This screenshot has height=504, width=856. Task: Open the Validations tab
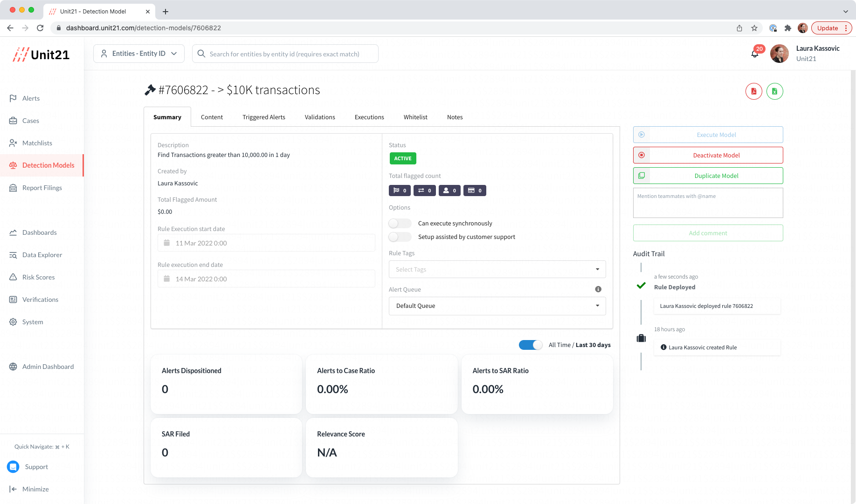coord(320,117)
